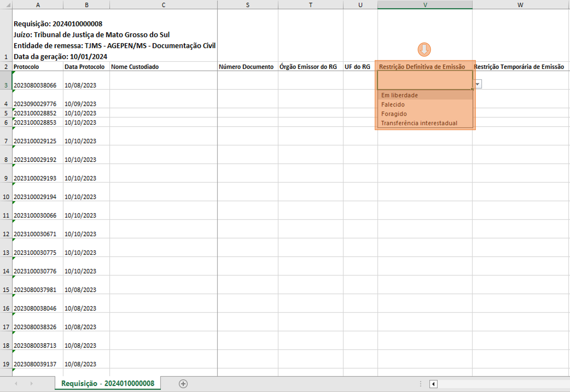Viewport: 570px width, 392px height.
Task: Add a new sheet with plus icon
Action: [x=183, y=383]
